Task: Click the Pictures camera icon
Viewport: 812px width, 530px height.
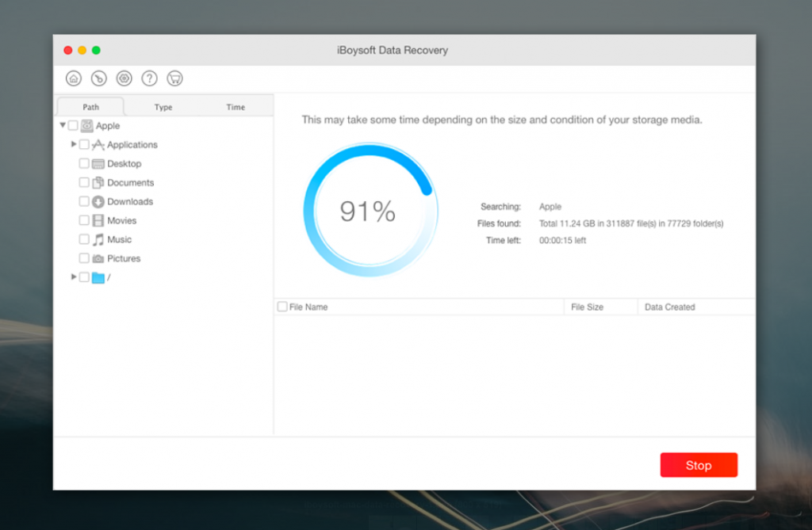Action: click(x=98, y=259)
